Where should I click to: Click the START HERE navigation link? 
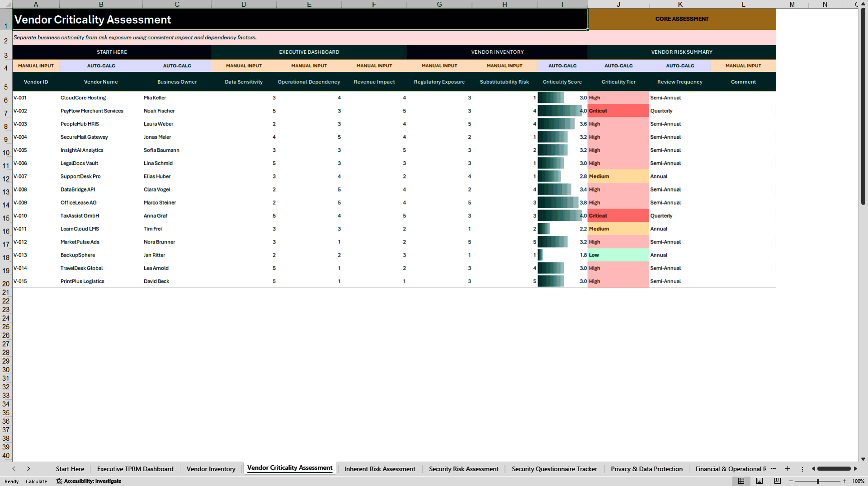click(112, 52)
